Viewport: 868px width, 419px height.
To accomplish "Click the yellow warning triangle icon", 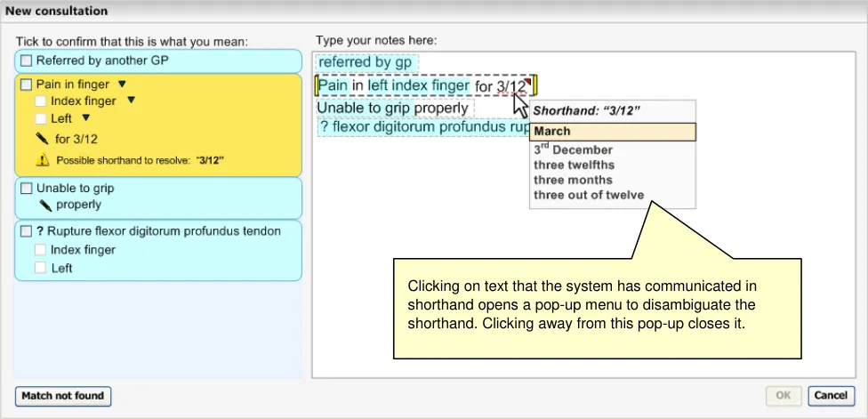I will point(42,160).
